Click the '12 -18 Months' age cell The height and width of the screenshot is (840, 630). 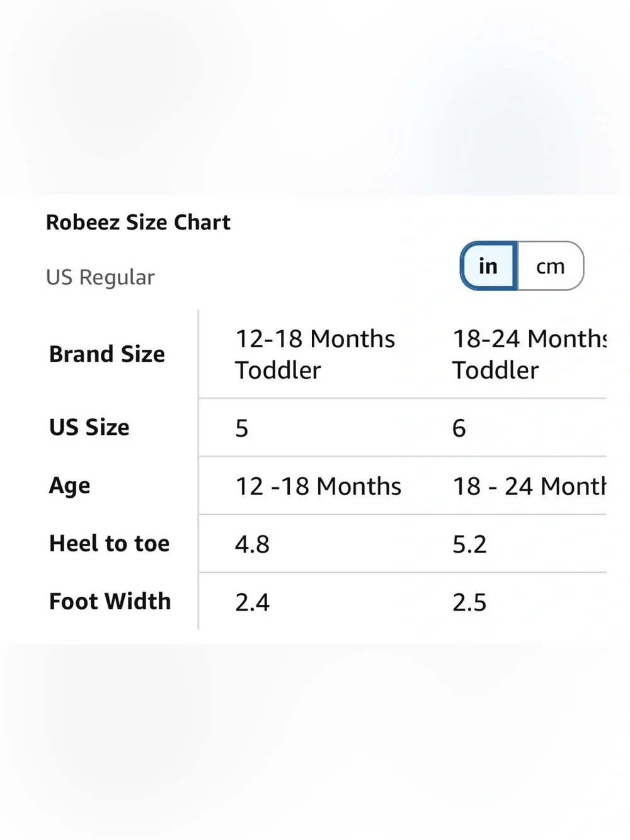318,486
